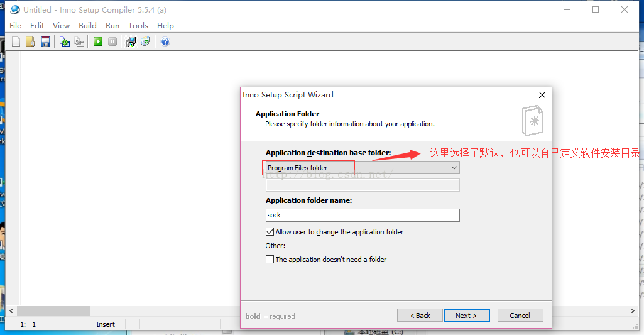Cancel the Script Wizard
The width and height of the screenshot is (644, 335).
[x=520, y=316]
